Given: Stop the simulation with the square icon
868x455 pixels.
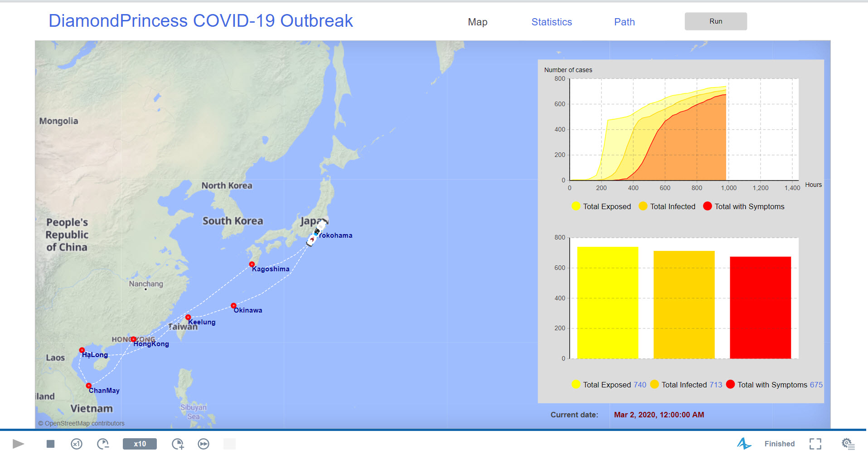Looking at the screenshot, I should [50, 444].
